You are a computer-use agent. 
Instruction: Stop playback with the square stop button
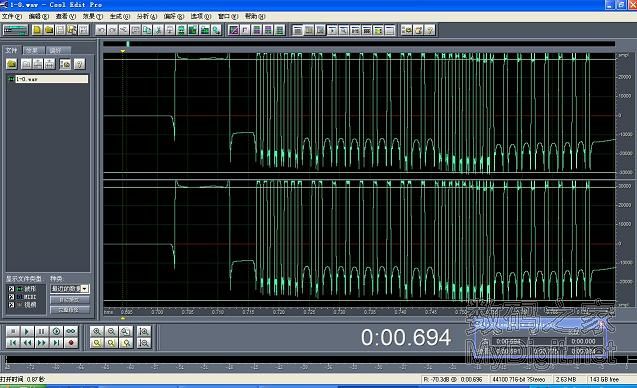tap(13, 332)
